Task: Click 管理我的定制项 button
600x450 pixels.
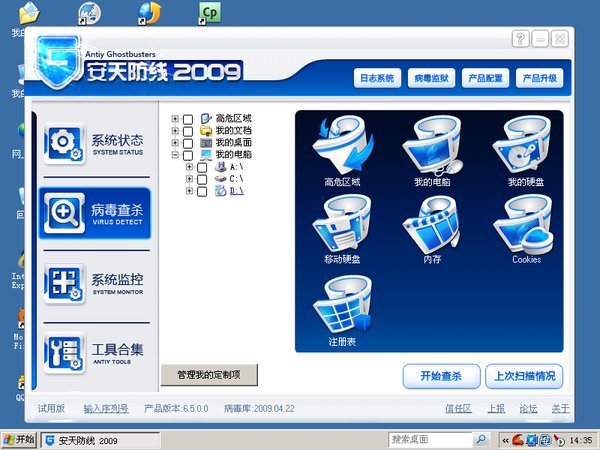Action: [209, 375]
